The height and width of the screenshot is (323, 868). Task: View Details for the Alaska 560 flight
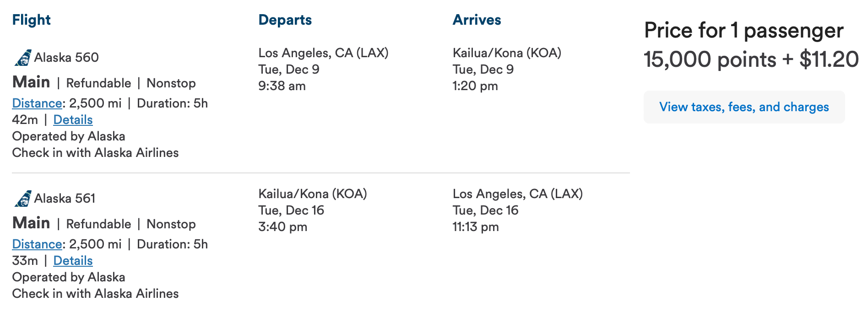pos(73,120)
